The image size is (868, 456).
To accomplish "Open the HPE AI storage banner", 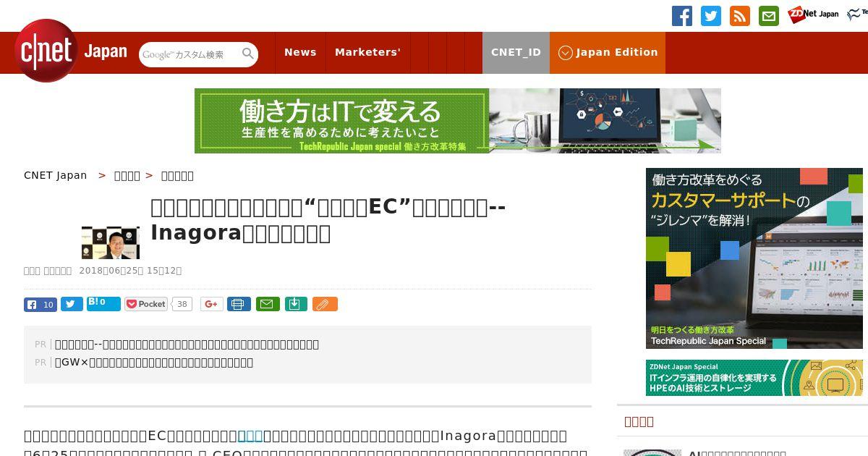I will click(x=754, y=378).
